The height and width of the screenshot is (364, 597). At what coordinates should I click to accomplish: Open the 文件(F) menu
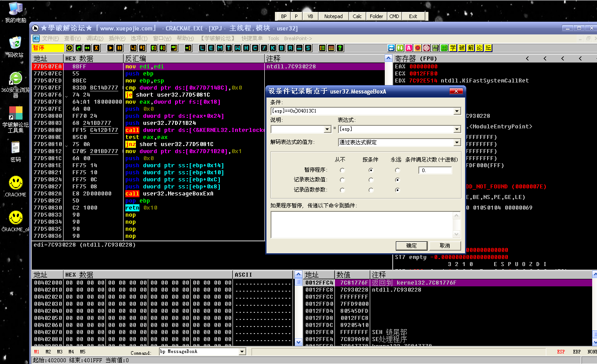50,38
